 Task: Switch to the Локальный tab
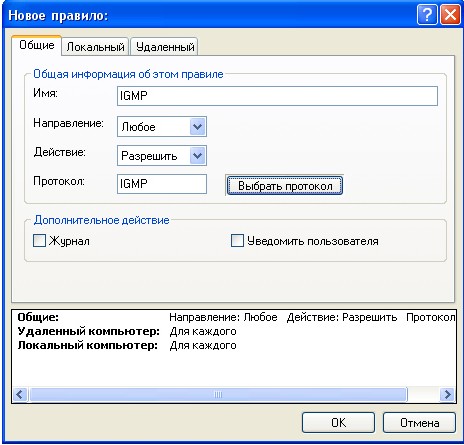tap(95, 47)
